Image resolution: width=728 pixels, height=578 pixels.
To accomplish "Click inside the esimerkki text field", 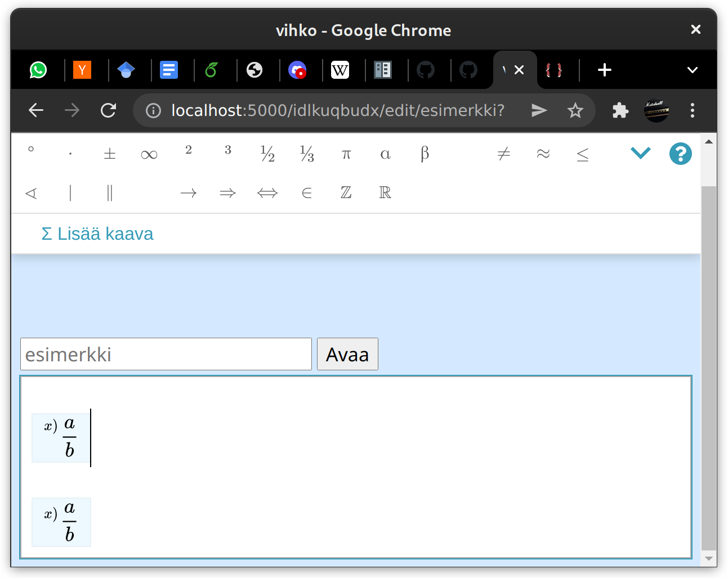I will click(x=166, y=354).
